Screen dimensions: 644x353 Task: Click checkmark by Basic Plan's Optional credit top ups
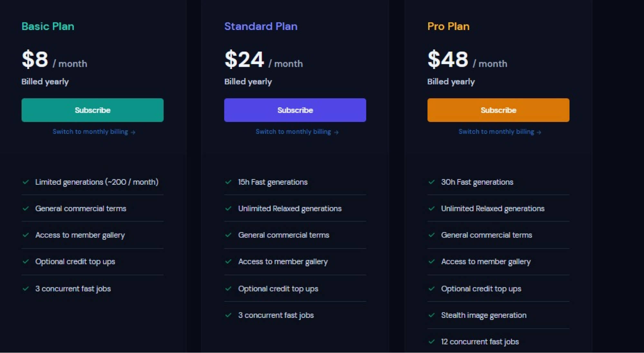[26, 261]
